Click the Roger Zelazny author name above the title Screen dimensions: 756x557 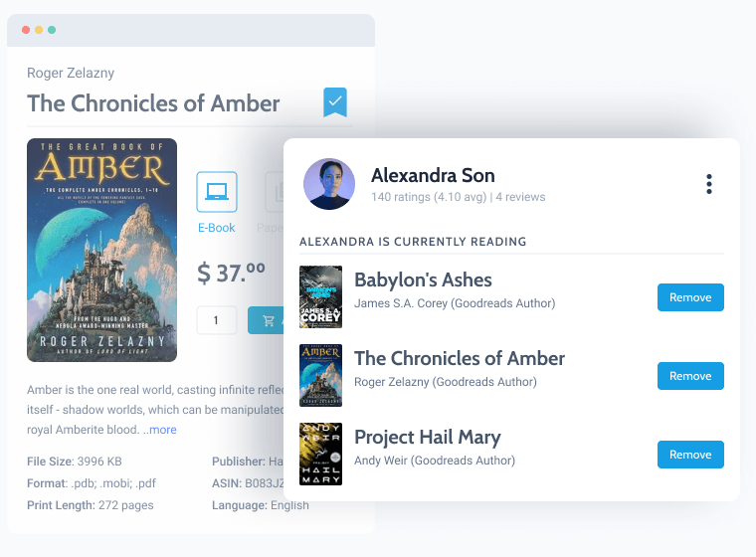[x=71, y=73]
